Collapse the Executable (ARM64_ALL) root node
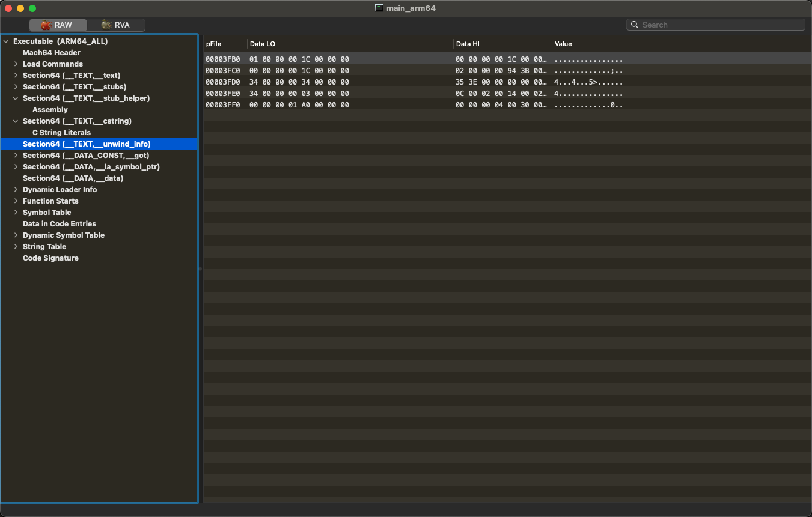This screenshot has width=812, height=517. tap(6, 41)
